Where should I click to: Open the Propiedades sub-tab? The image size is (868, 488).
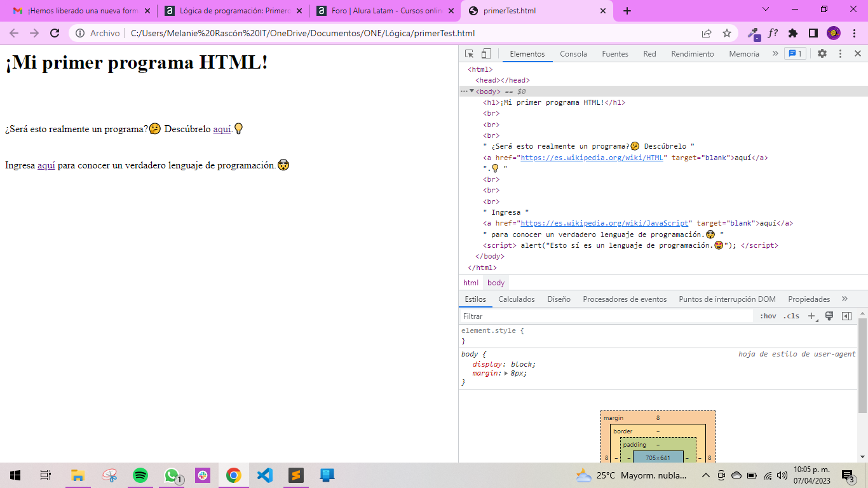click(x=809, y=299)
